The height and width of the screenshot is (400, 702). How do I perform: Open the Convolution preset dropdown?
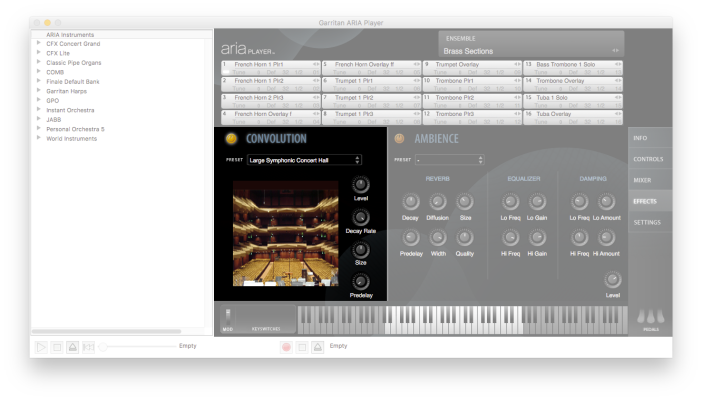coord(304,160)
